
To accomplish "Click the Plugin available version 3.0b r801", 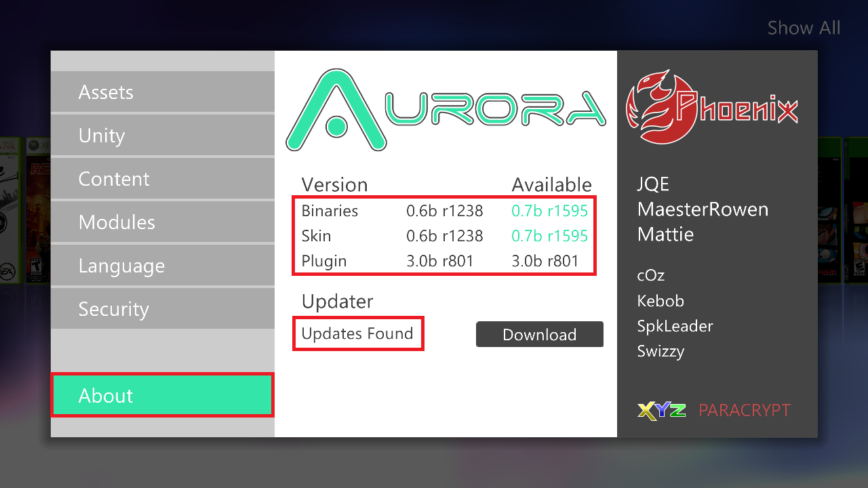I will point(545,261).
